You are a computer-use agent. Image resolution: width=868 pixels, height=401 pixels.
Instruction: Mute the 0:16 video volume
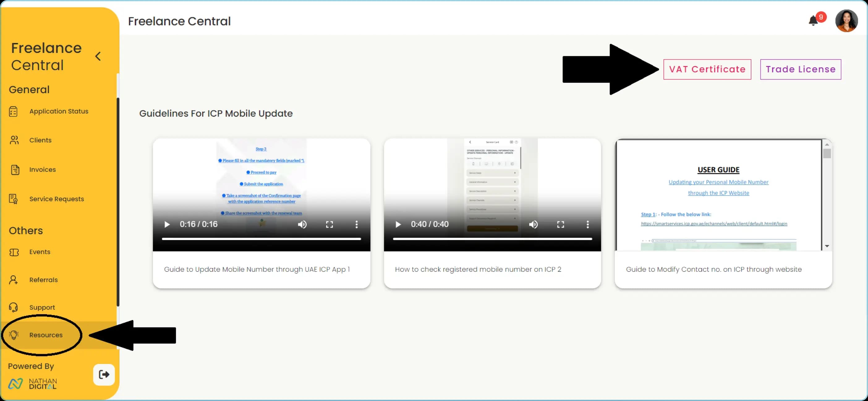pyautogui.click(x=302, y=225)
